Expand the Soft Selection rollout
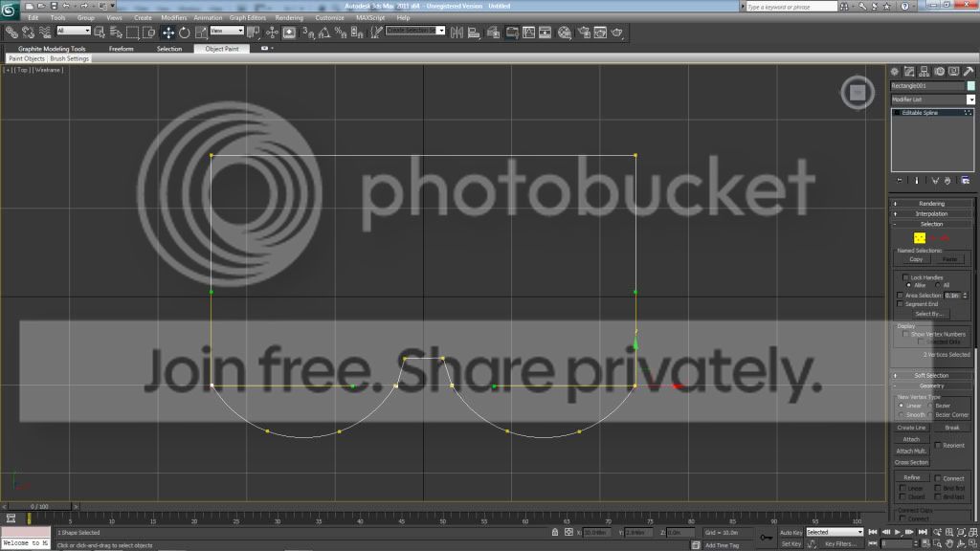 click(931, 375)
